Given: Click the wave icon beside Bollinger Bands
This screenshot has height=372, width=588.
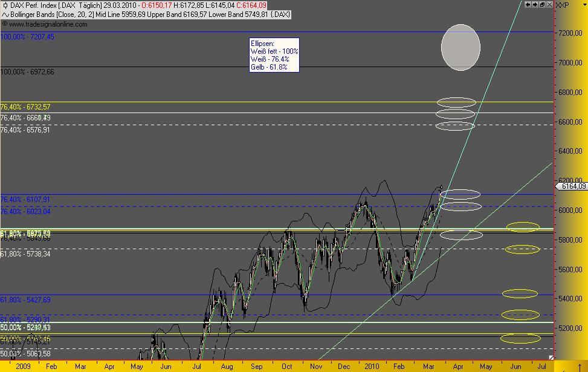Looking at the screenshot, I should coord(5,15).
